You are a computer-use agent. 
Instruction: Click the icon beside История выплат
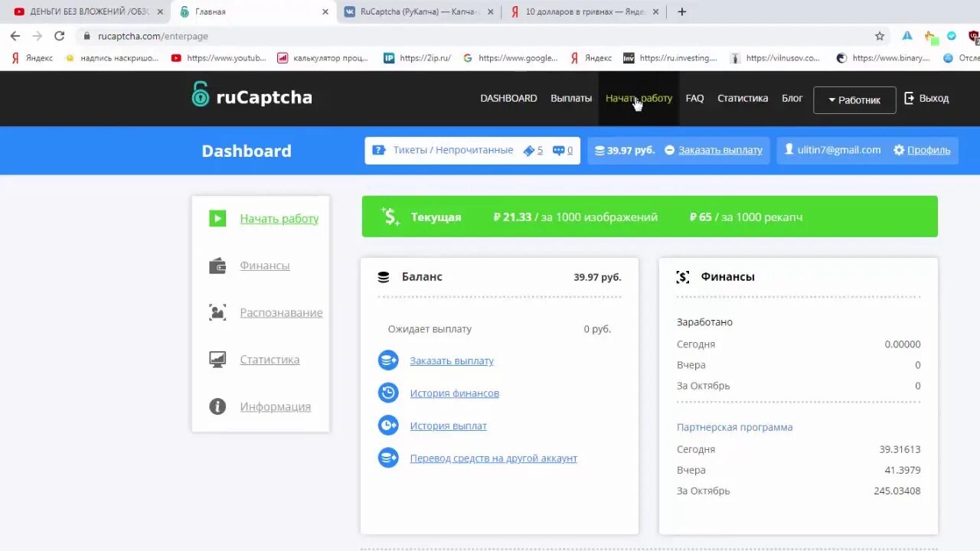[388, 425]
